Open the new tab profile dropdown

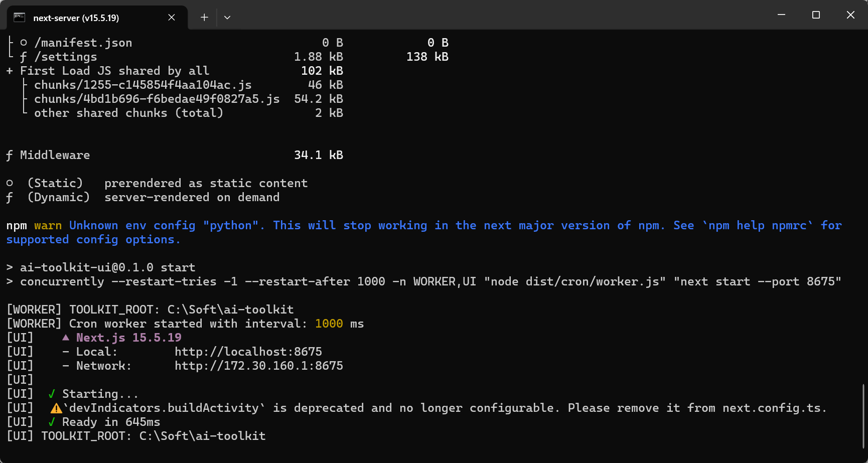coord(227,18)
